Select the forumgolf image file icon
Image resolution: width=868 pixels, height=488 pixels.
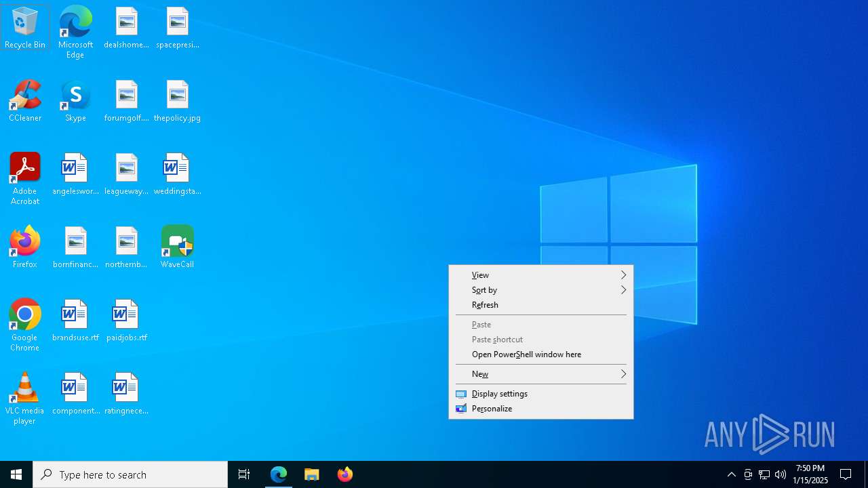(126, 100)
